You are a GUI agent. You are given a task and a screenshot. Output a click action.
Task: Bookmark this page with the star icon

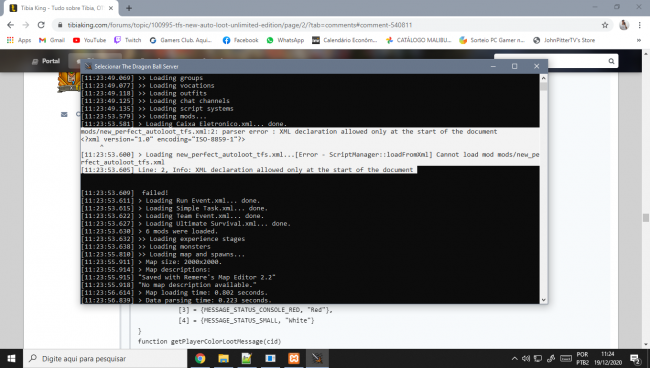605,25
